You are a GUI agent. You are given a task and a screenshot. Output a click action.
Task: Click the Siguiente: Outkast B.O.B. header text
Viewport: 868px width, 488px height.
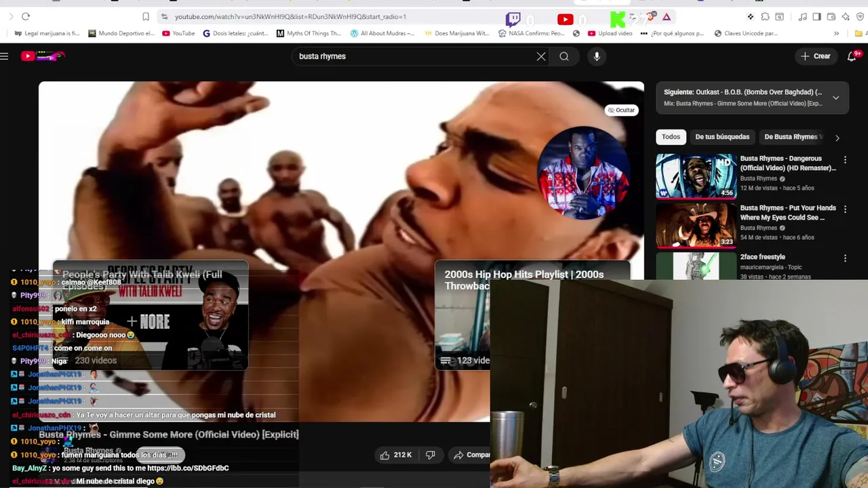(742, 92)
